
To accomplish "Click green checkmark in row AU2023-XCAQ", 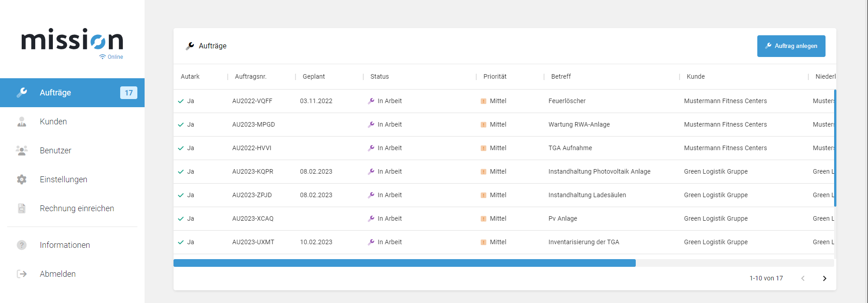I will (181, 219).
